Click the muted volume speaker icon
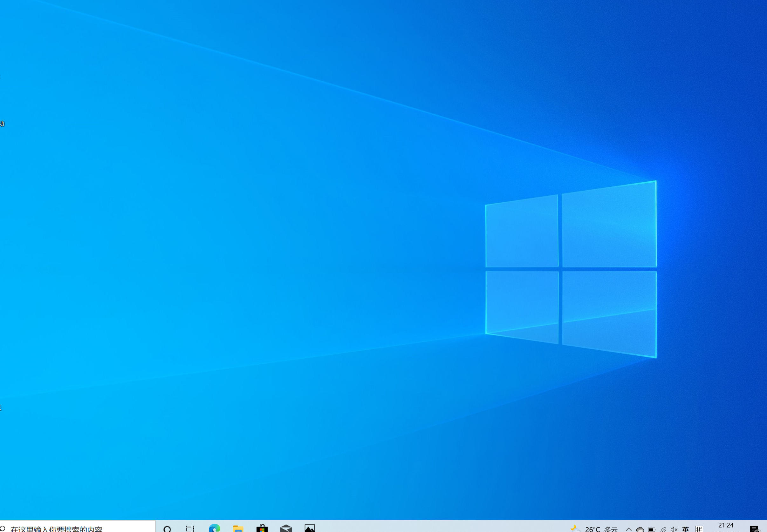This screenshot has height=532, width=767. [x=674, y=529]
